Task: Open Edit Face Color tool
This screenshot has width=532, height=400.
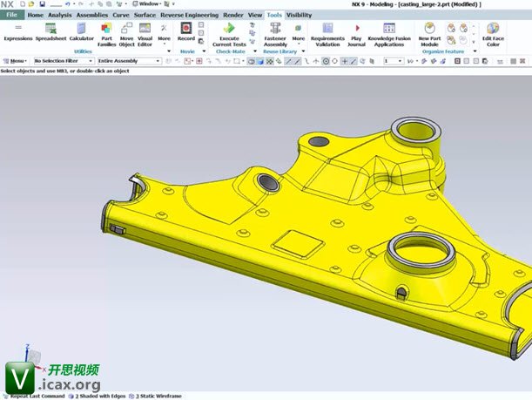Action: click(x=493, y=33)
